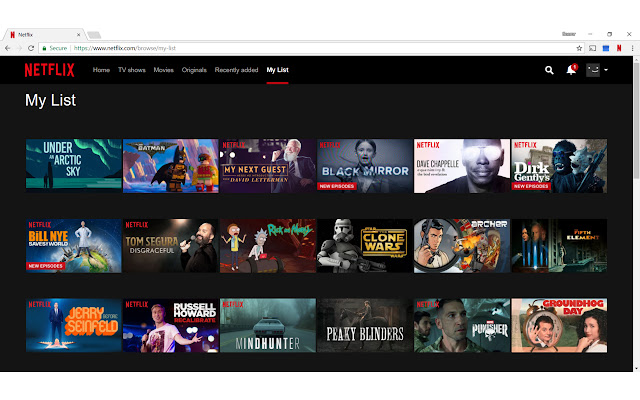Click the red Netflix extension icon
Image resolution: width=640 pixels, height=400 pixels.
coord(619,48)
